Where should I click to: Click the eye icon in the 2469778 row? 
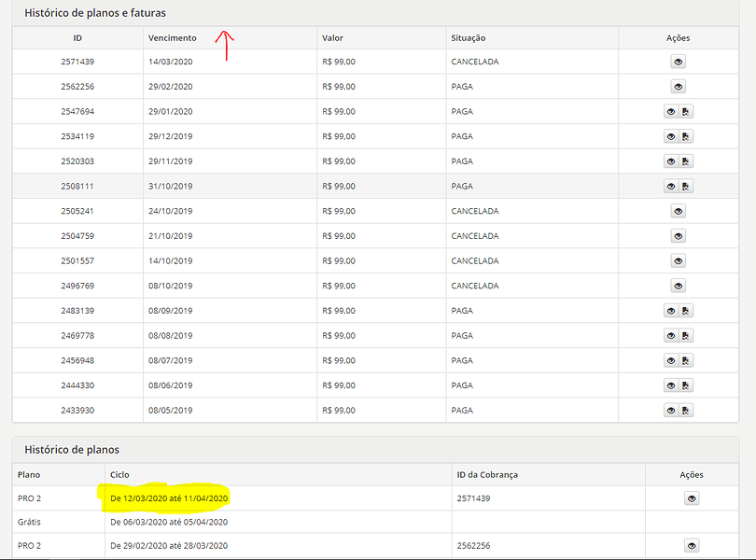pyautogui.click(x=671, y=336)
